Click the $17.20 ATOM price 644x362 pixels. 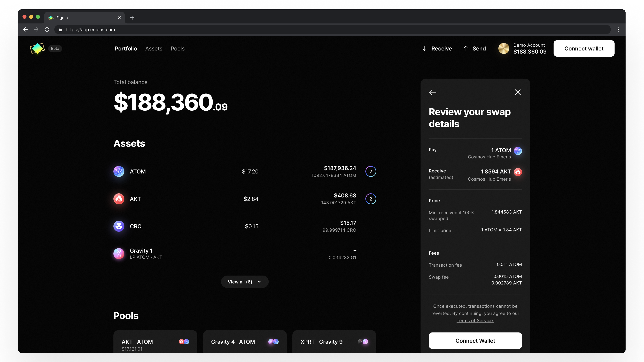coord(250,171)
